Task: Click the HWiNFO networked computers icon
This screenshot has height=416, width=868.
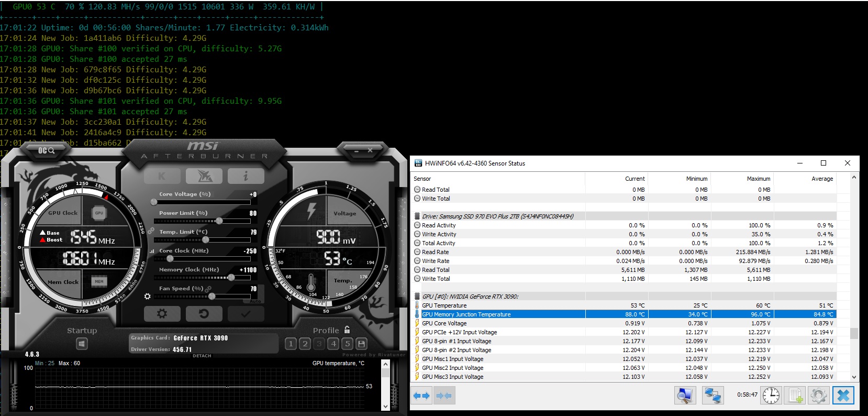Action: (x=713, y=396)
